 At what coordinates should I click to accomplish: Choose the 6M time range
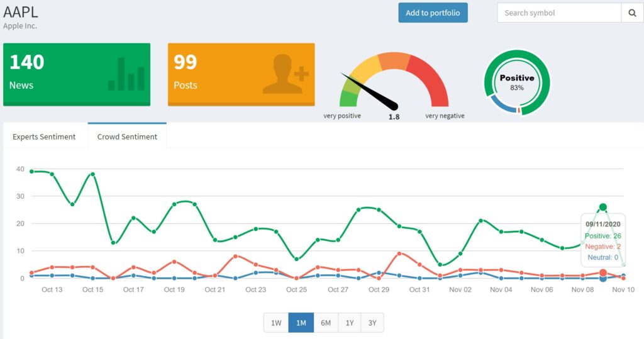326,323
